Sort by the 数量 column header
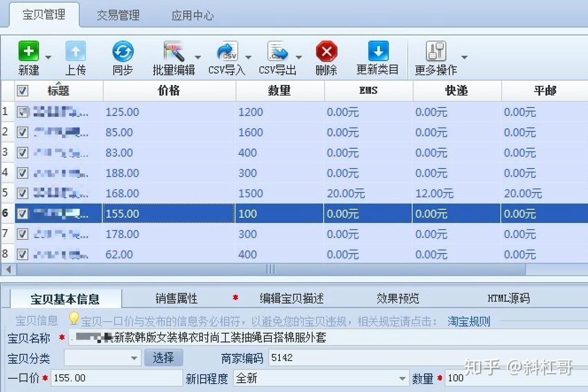 point(280,91)
